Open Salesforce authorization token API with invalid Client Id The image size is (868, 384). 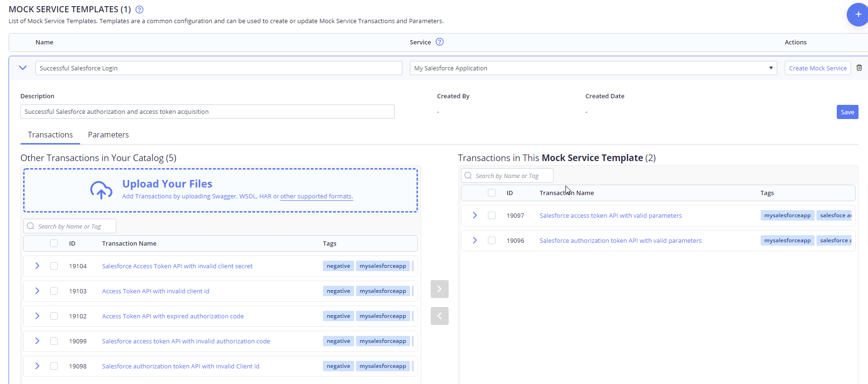click(x=181, y=366)
